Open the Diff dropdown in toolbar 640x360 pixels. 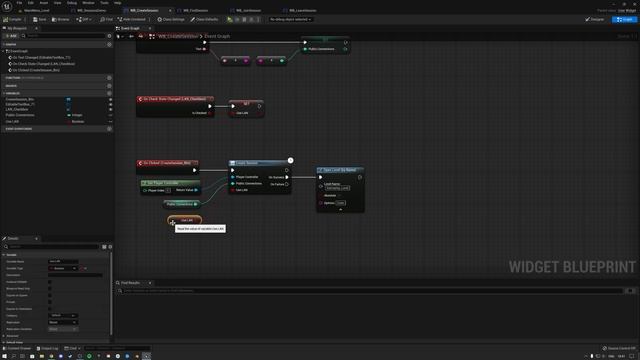(x=84, y=19)
